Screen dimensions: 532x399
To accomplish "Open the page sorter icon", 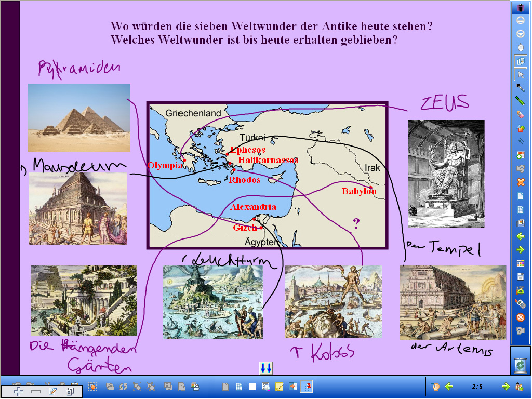I will point(521,263).
